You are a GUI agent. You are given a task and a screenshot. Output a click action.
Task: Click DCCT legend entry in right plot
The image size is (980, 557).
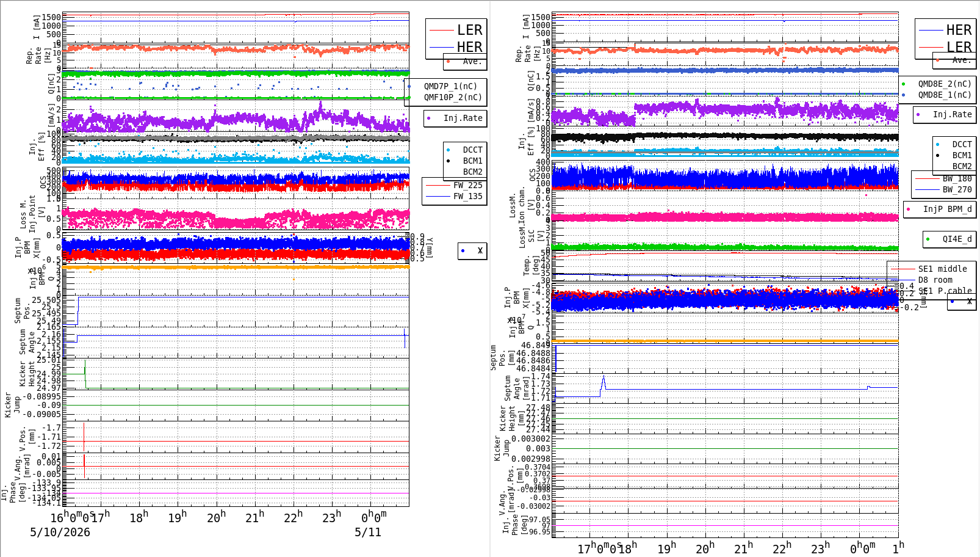tap(954, 144)
